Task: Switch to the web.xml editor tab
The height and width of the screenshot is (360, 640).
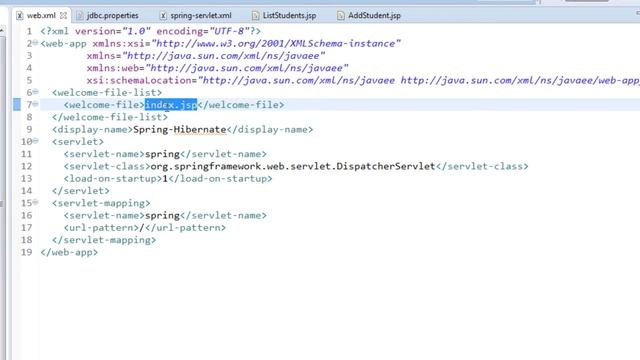Action: click(x=41, y=16)
